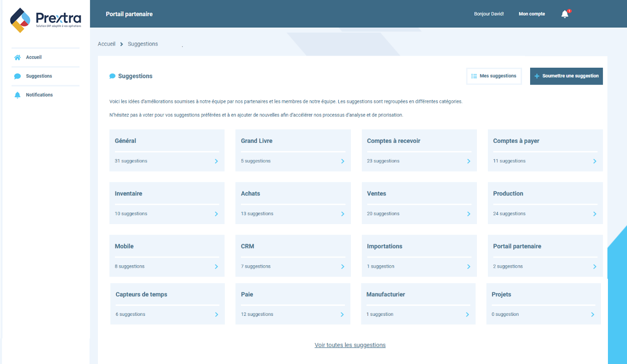Click the home icon beside Accueil

[18, 58]
